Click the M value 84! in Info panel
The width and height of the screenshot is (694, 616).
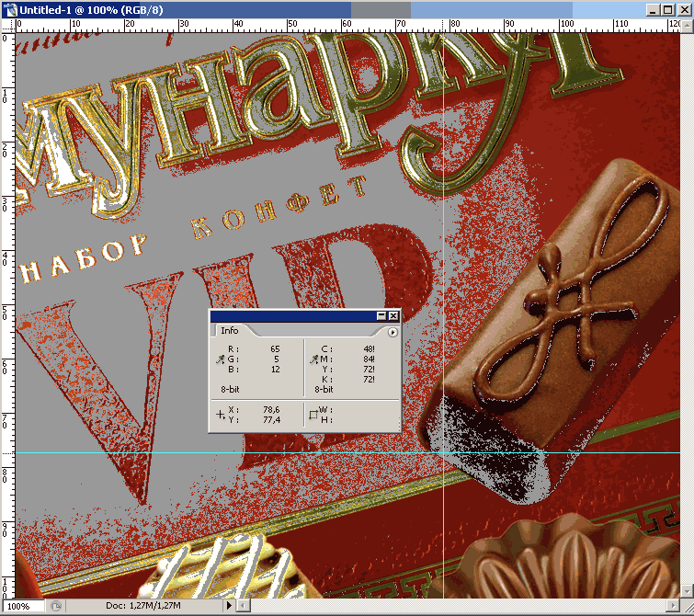369,359
